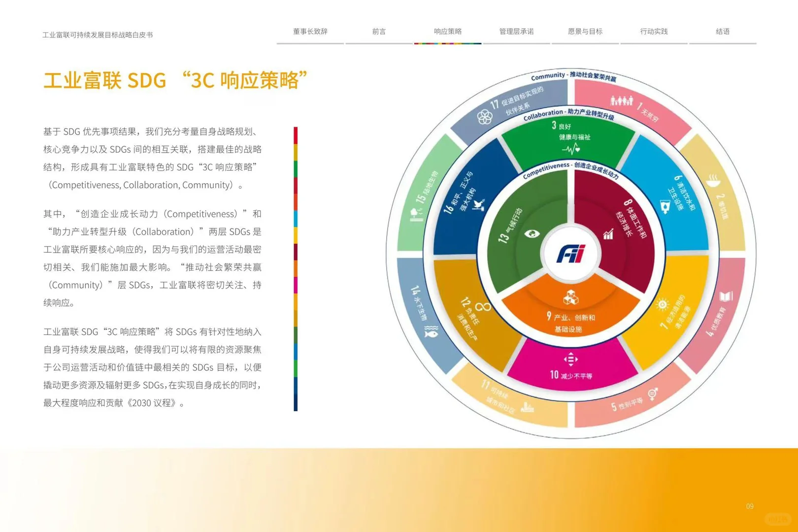
Task: Click the SDG 17 partnership flower icon
Action: click(x=485, y=117)
